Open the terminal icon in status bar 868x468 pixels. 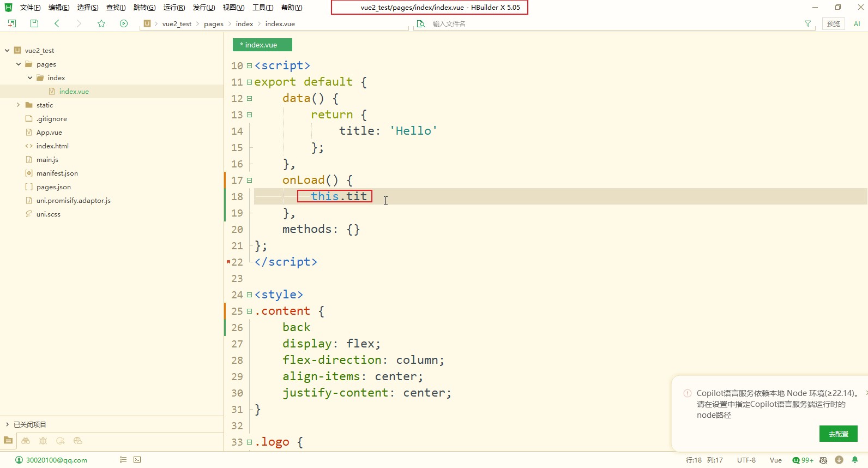(137, 460)
